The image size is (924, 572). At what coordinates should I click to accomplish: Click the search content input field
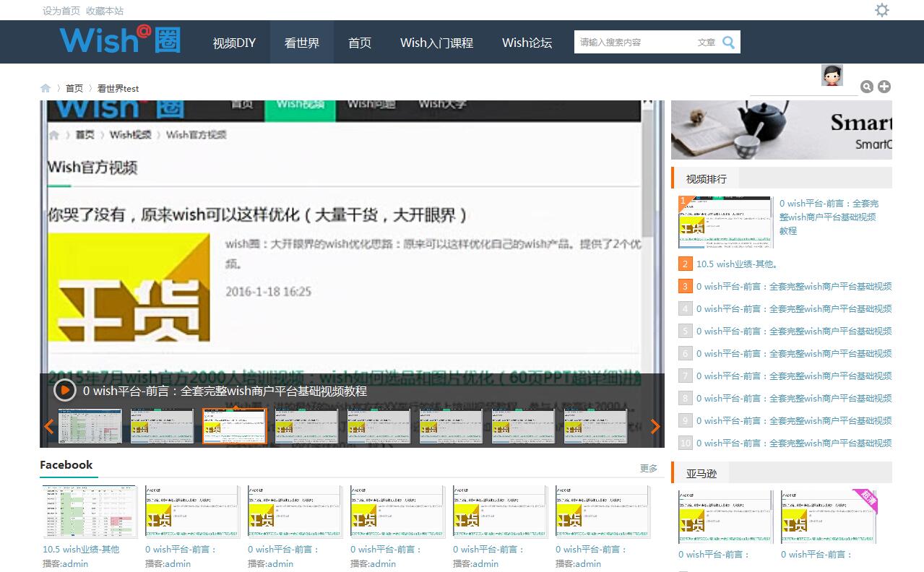634,42
